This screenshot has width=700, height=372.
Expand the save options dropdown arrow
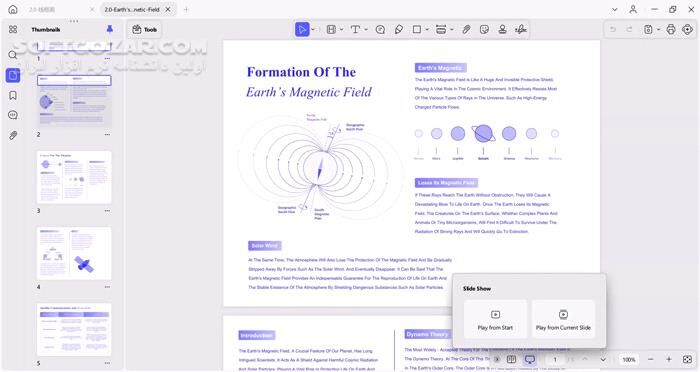point(658,29)
